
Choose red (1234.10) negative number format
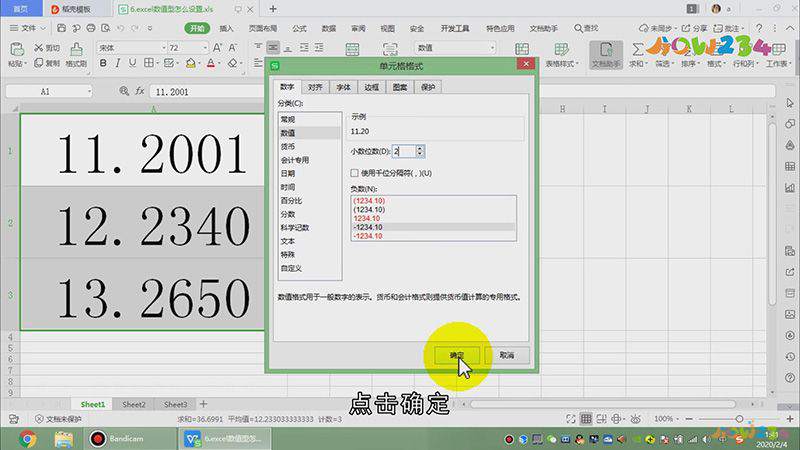pos(433,201)
